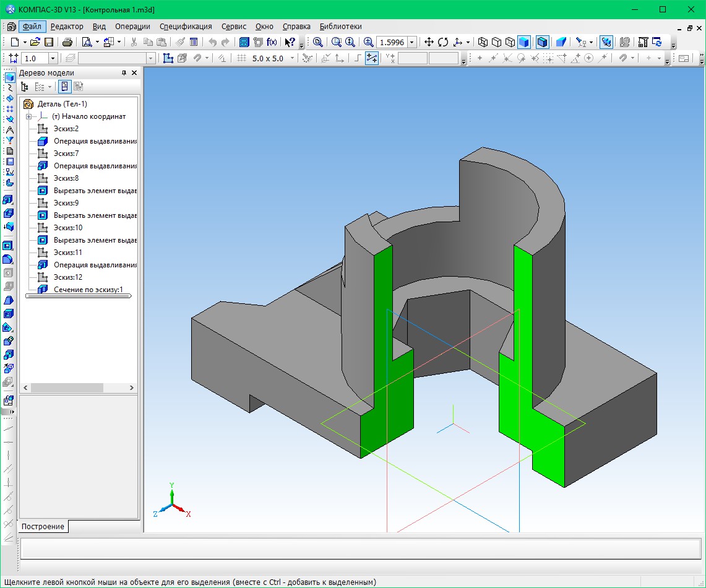Toggle the Perspective view button
706x588 pixels.
561,42
